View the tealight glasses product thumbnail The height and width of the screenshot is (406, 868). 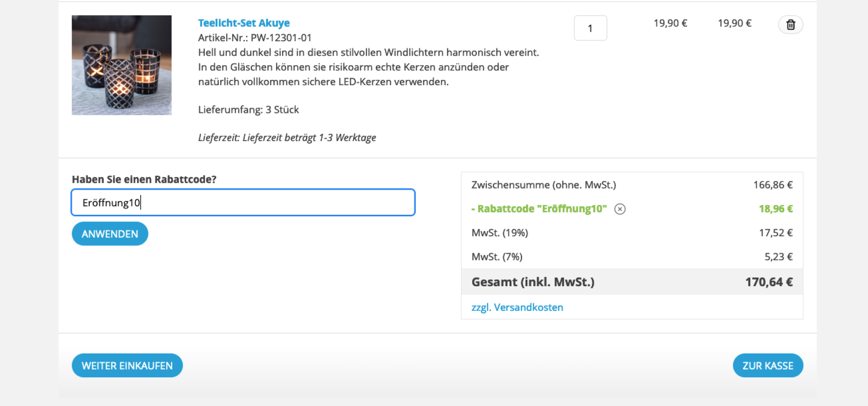click(x=122, y=65)
